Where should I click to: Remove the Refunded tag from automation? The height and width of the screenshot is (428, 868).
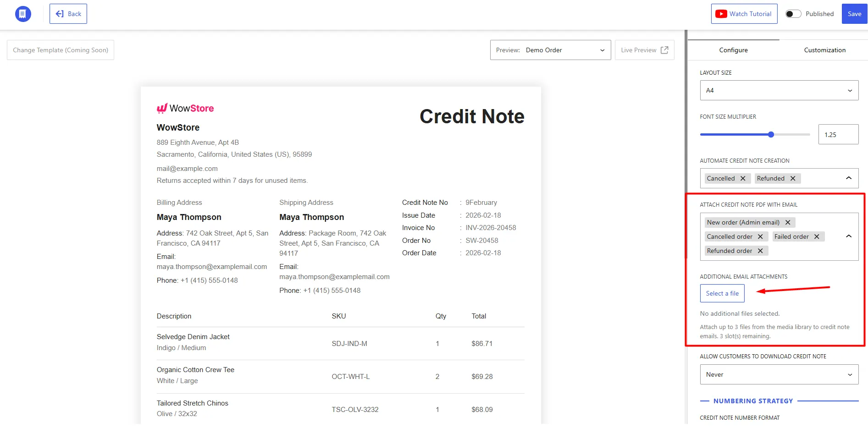[793, 178]
